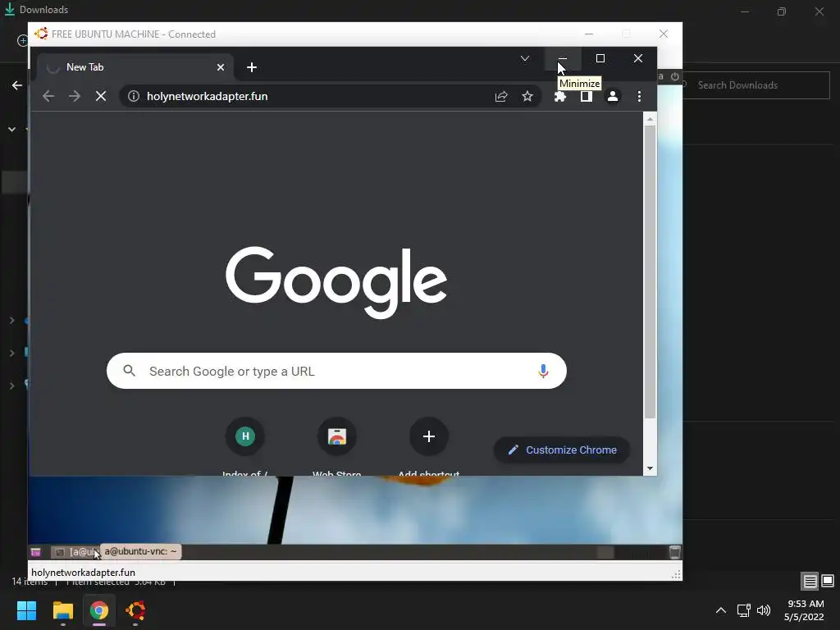Open the Ubuntu panel applications menu icon

[36, 552]
